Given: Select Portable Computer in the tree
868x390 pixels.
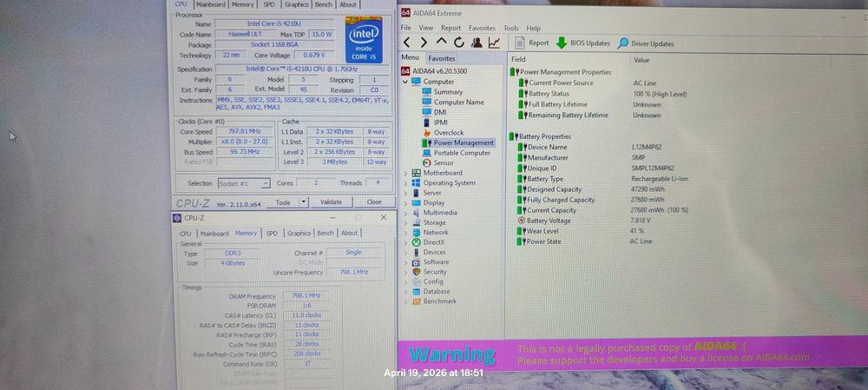Looking at the screenshot, I should pyautogui.click(x=457, y=153).
